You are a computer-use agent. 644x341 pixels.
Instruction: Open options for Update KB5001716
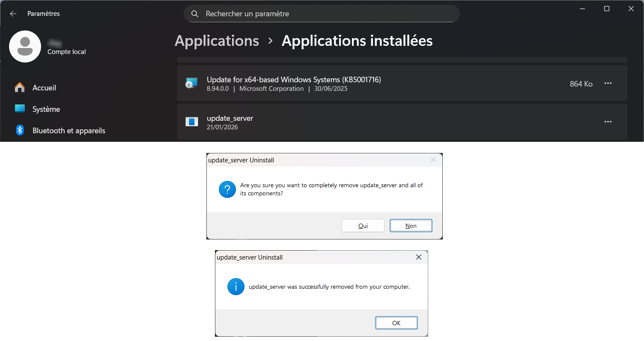(608, 84)
